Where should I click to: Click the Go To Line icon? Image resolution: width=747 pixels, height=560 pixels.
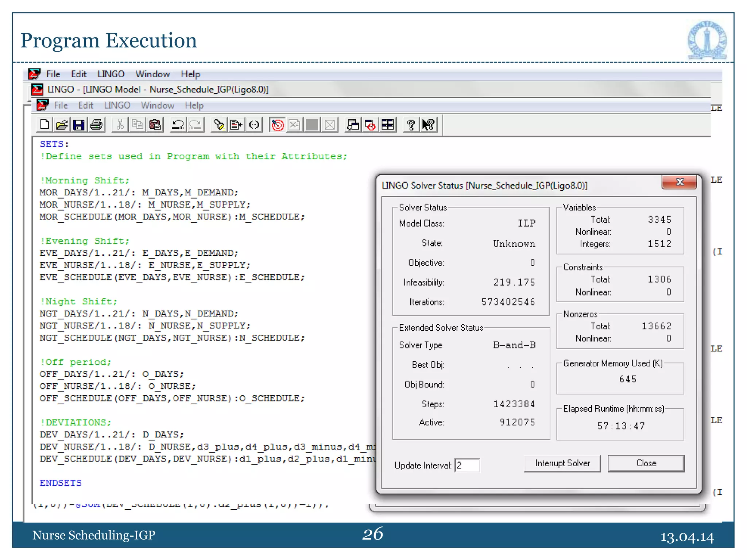(236, 125)
